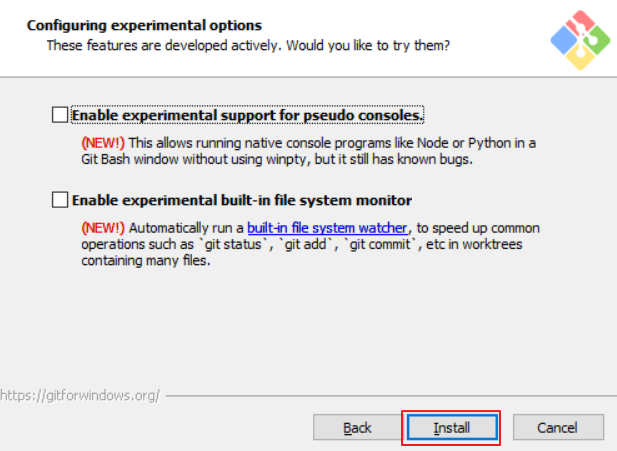Click the 'Would you like to try them?' subtitle

click(368, 46)
